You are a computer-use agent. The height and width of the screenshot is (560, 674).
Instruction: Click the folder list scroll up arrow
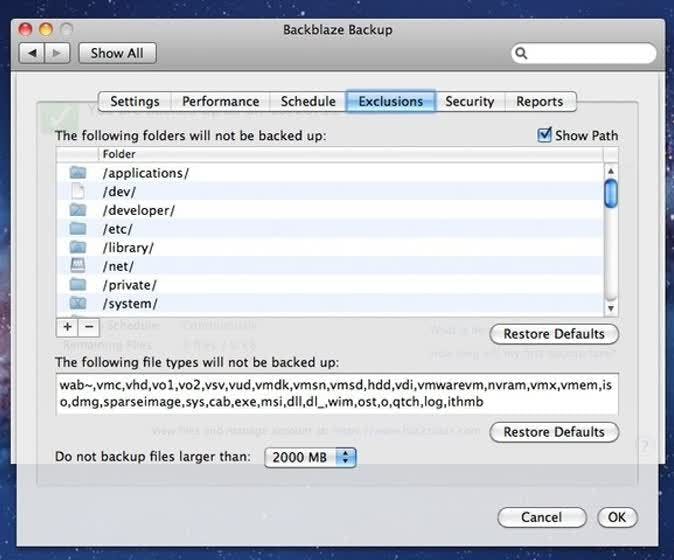coord(610,171)
